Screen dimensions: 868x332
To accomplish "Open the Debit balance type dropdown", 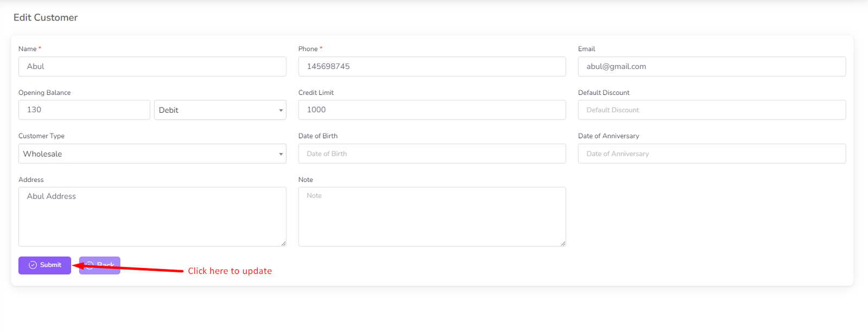I will [220, 110].
